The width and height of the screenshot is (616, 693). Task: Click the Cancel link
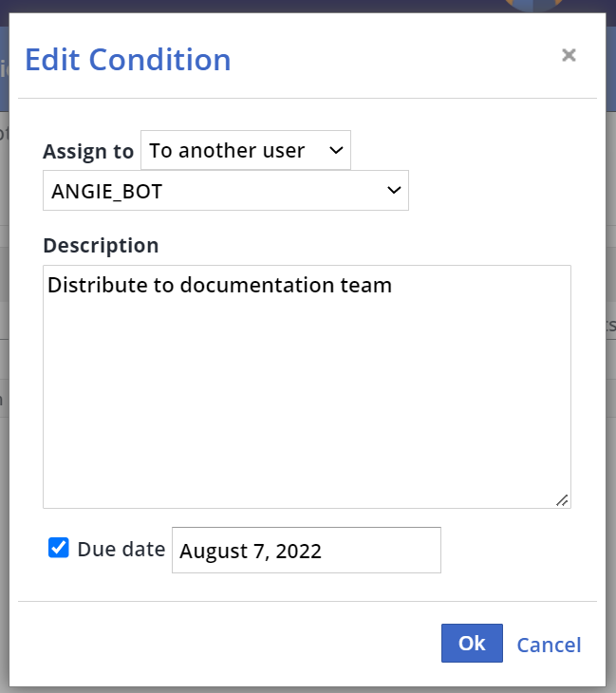pyautogui.click(x=549, y=645)
